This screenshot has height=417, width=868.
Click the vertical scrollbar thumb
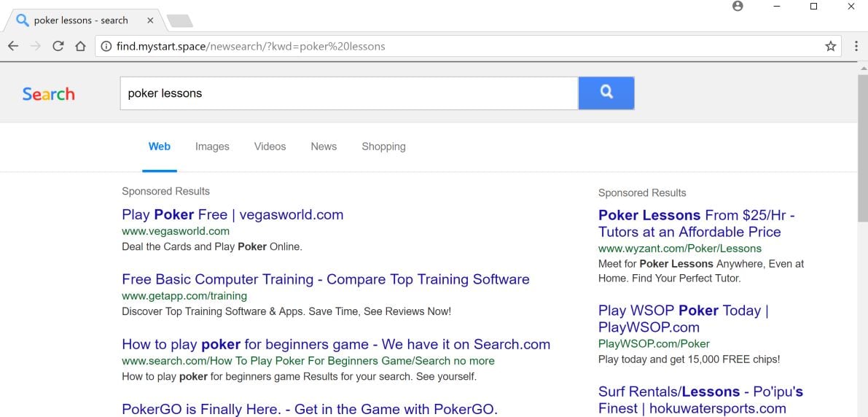pyautogui.click(x=862, y=149)
